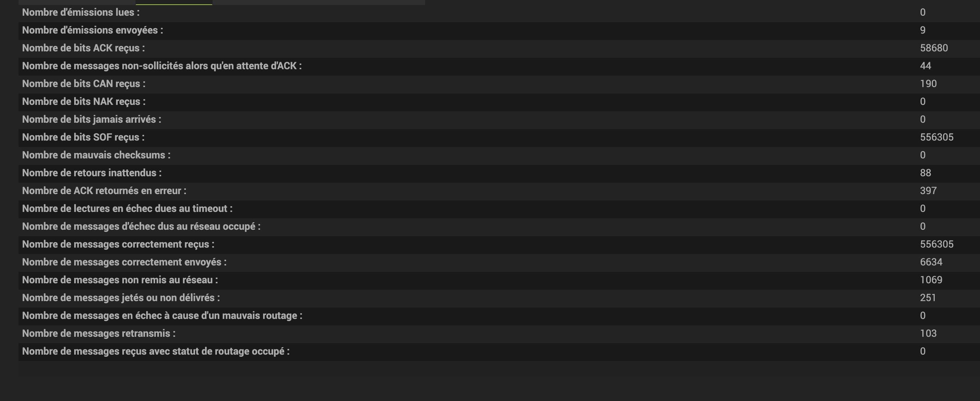Click the non-sollicités messages label
980x401 pixels.
click(x=162, y=66)
